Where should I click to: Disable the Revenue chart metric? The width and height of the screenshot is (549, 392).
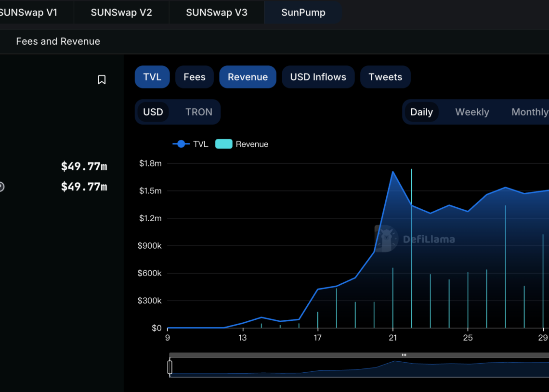248,77
